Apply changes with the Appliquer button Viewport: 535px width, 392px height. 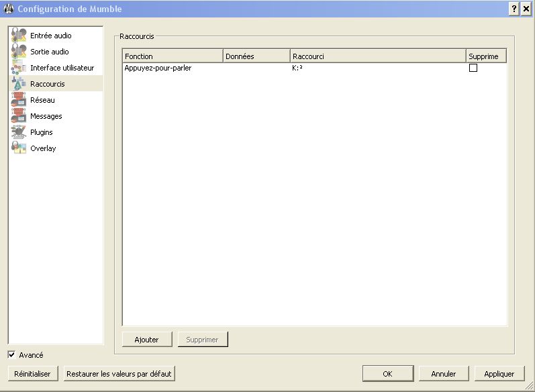[499, 374]
